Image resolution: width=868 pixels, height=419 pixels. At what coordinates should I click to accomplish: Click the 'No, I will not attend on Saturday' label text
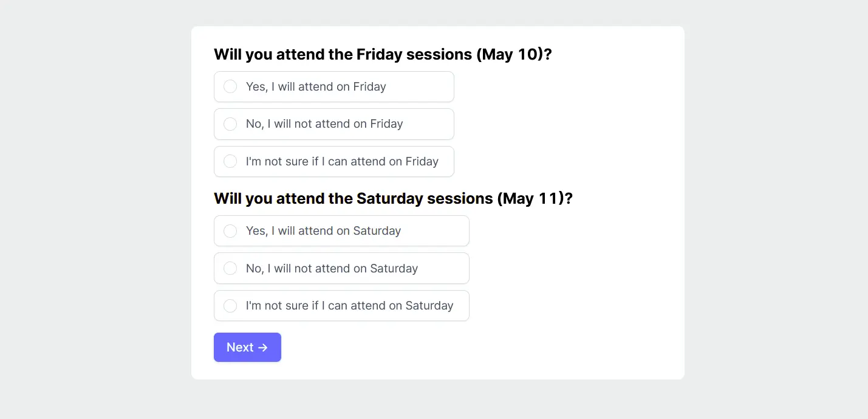[332, 268]
